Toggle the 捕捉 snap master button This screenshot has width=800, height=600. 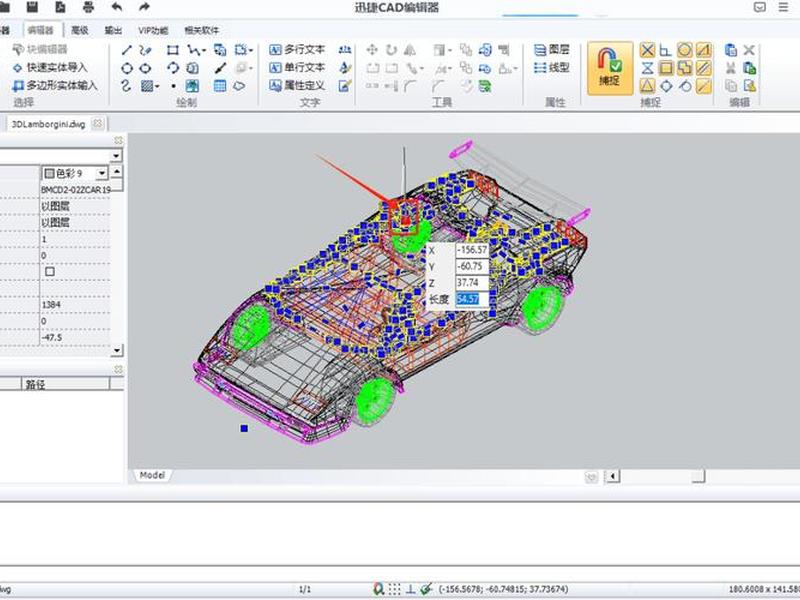click(610, 68)
